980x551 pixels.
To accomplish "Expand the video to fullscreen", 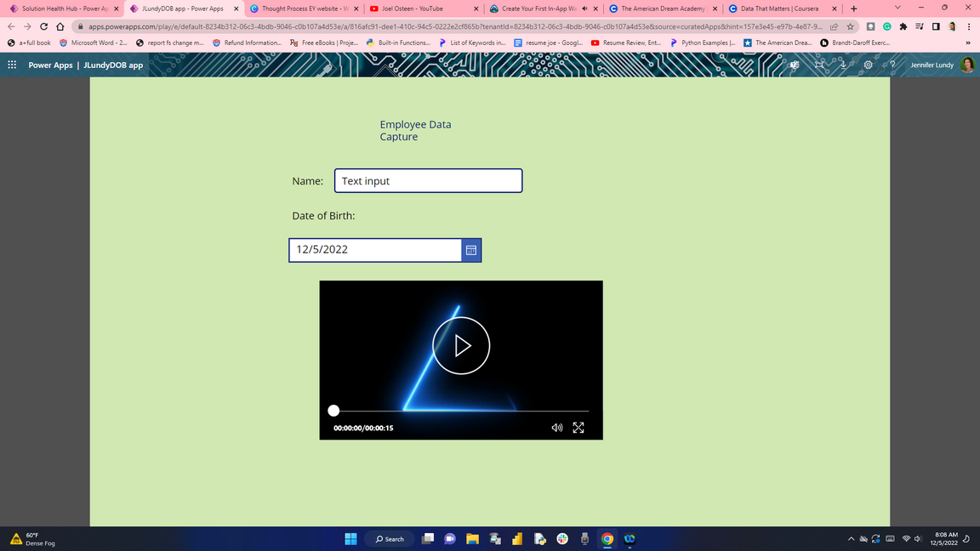I will coord(578,428).
